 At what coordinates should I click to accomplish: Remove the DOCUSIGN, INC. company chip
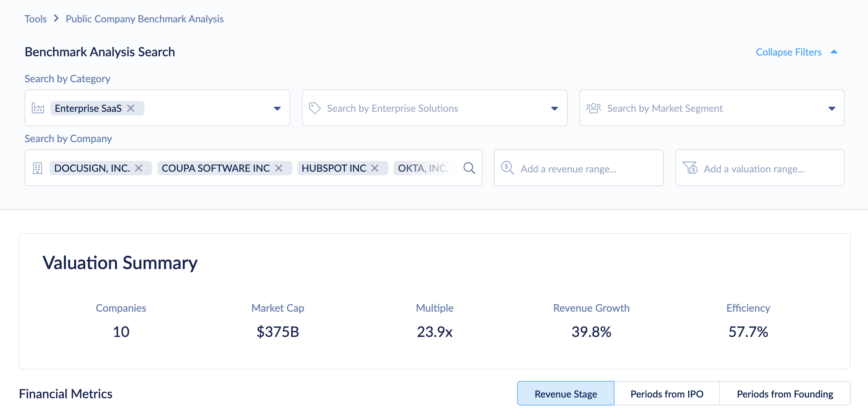click(139, 168)
